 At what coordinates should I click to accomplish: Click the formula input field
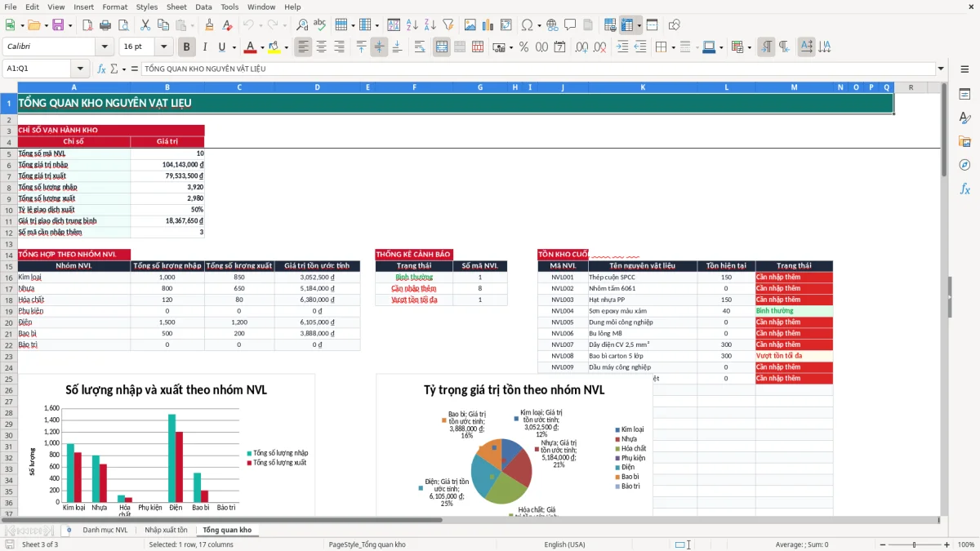coord(537,69)
